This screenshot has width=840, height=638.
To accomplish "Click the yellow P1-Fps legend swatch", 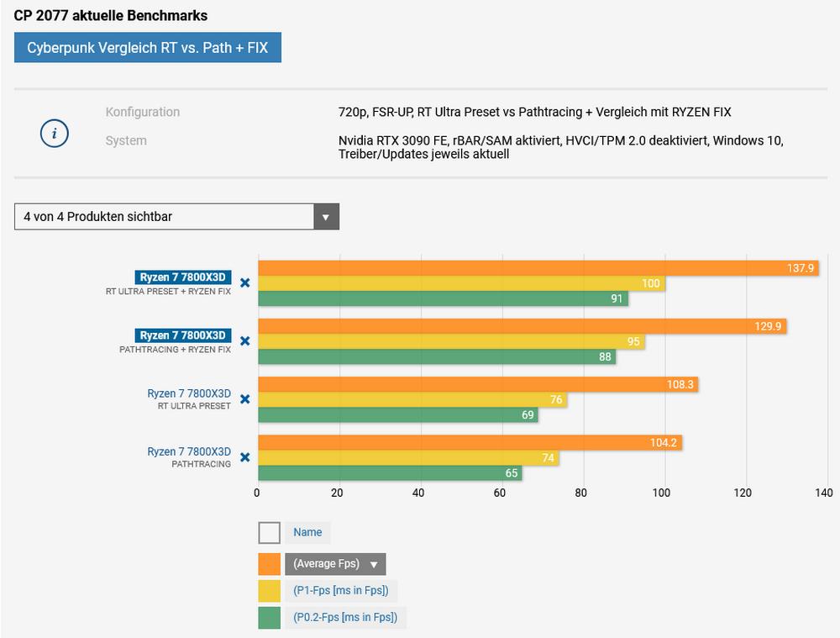I will pyautogui.click(x=269, y=591).
